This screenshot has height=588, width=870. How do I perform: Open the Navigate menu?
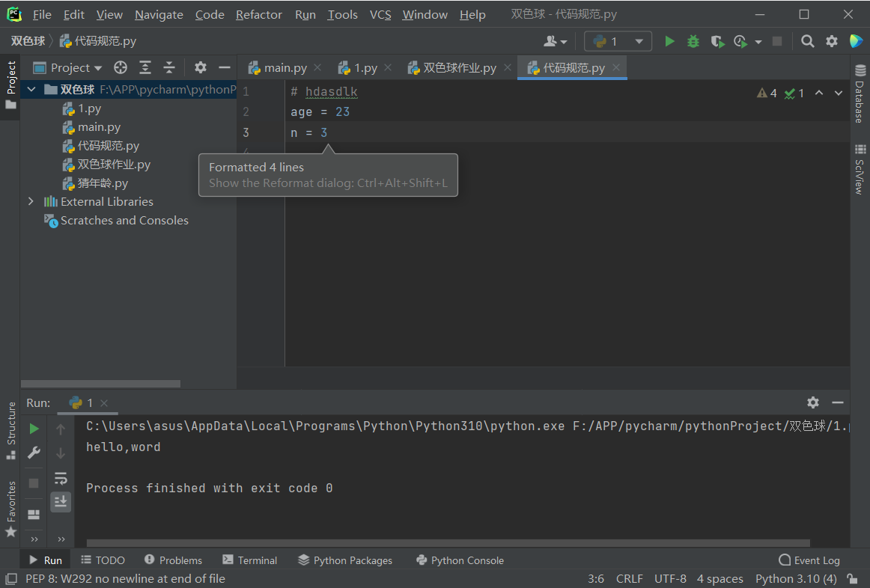tap(159, 14)
